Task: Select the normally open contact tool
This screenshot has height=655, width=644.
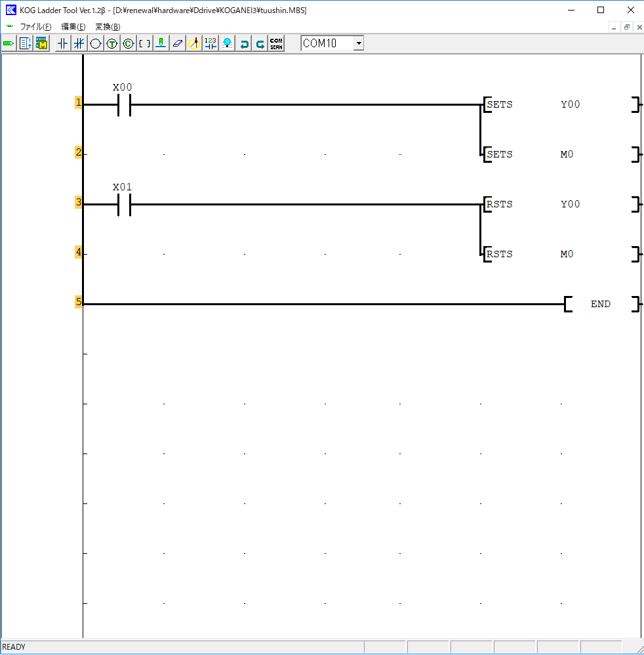Action: (62, 44)
